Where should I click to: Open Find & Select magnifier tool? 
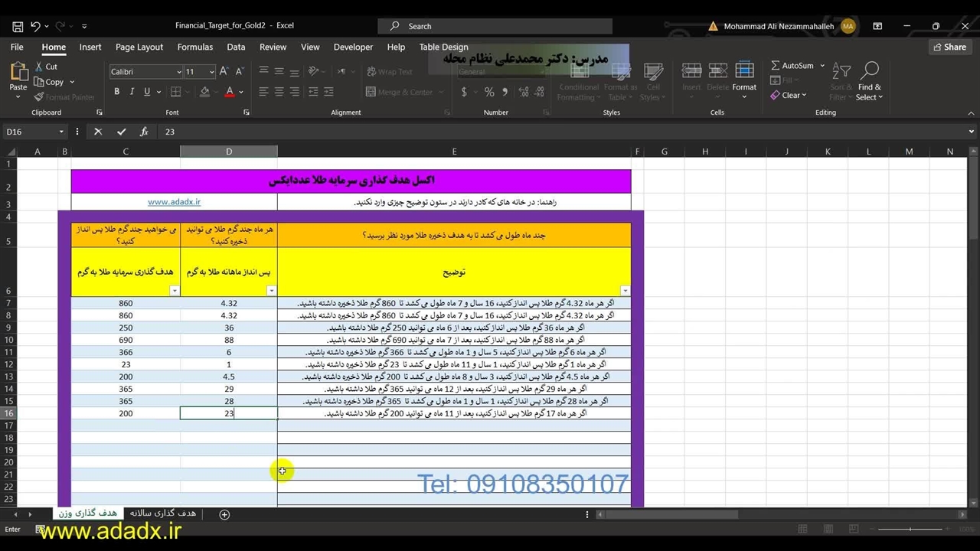coord(869,72)
